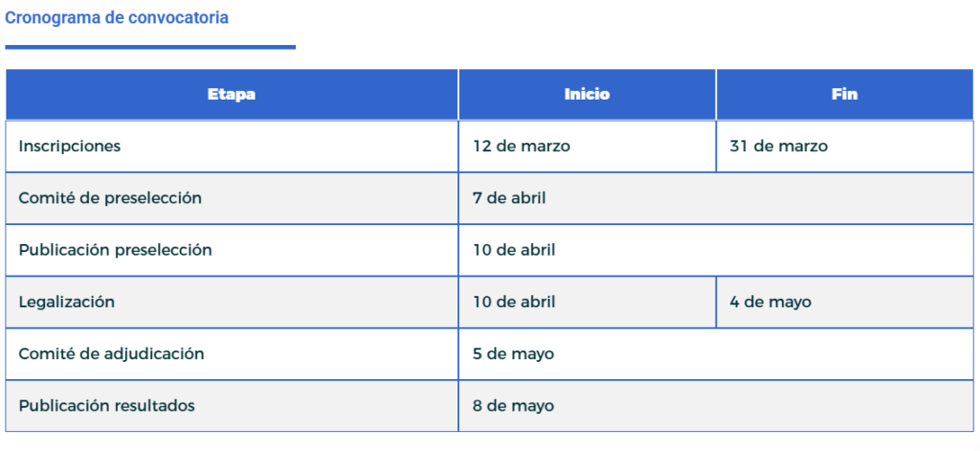This screenshot has height=451, width=980.
Task: Select the 'Inicio' column header
Action: pyautogui.click(x=587, y=95)
